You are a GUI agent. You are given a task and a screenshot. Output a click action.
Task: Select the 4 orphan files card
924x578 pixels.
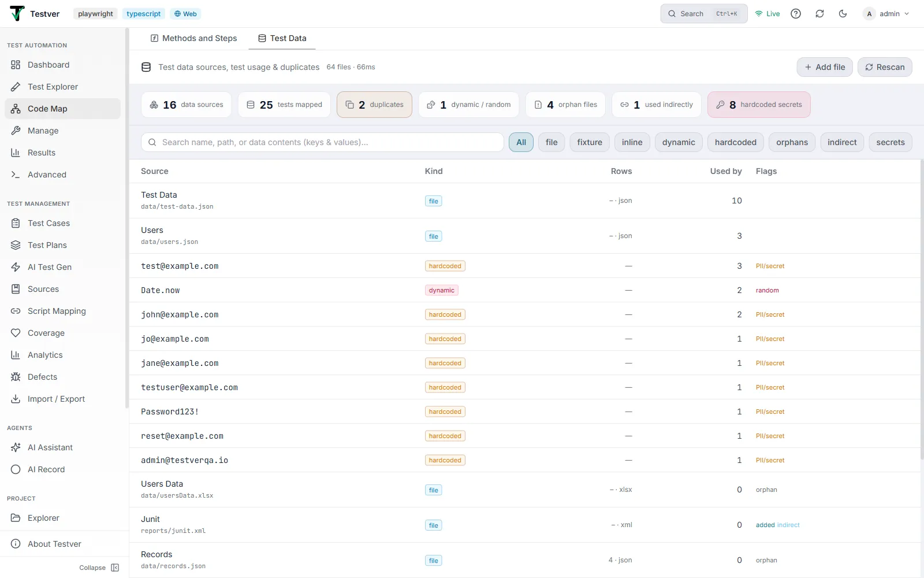pos(565,105)
